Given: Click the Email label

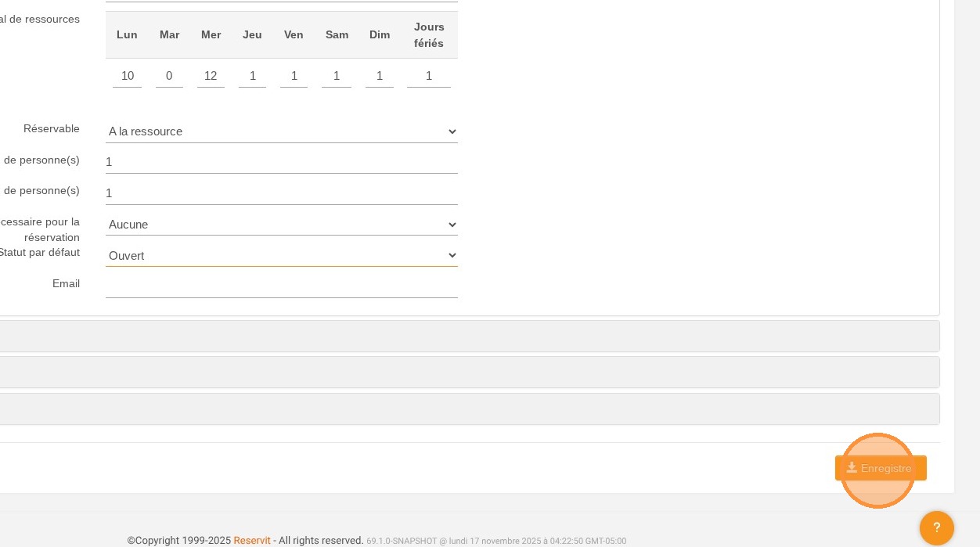Looking at the screenshot, I should tap(66, 283).
